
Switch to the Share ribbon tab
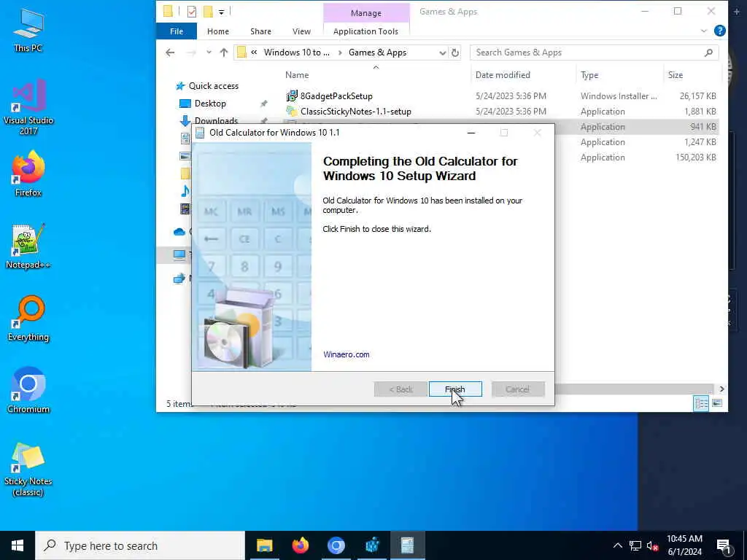pyautogui.click(x=260, y=31)
